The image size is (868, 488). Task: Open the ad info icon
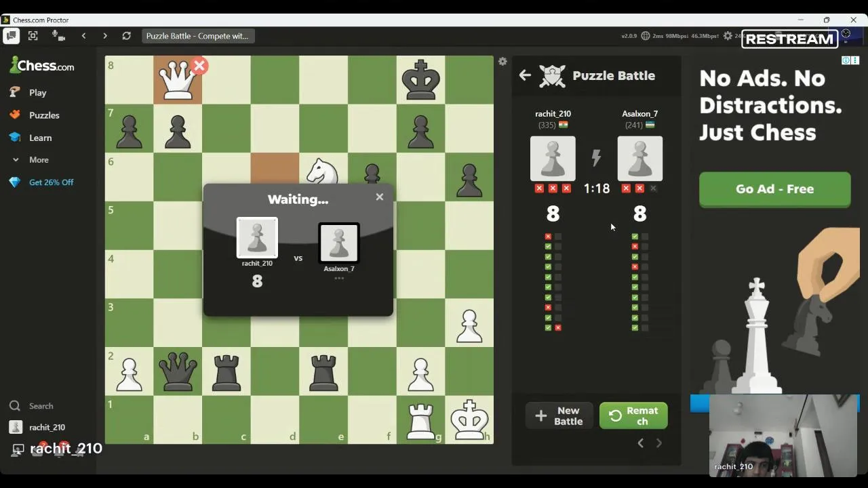(846, 61)
